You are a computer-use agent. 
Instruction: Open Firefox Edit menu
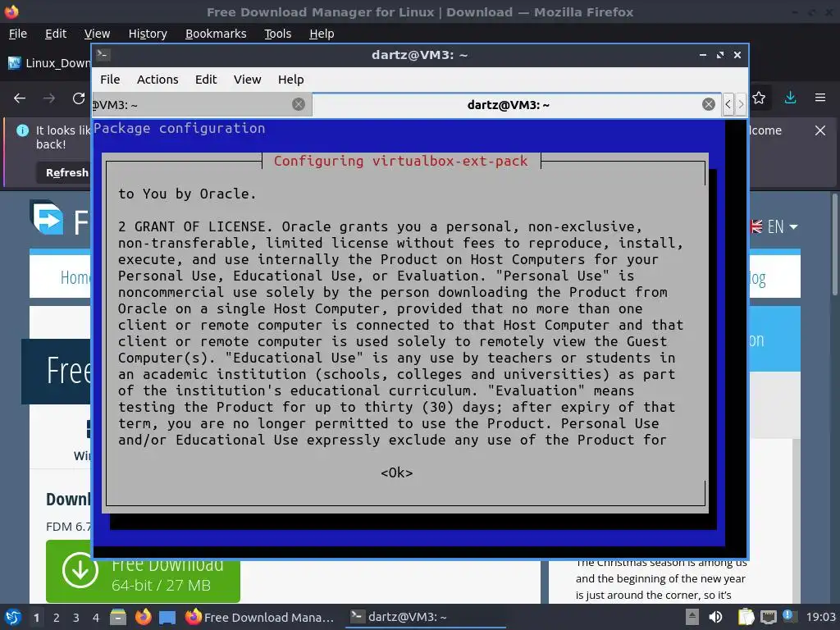(x=56, y=34)
